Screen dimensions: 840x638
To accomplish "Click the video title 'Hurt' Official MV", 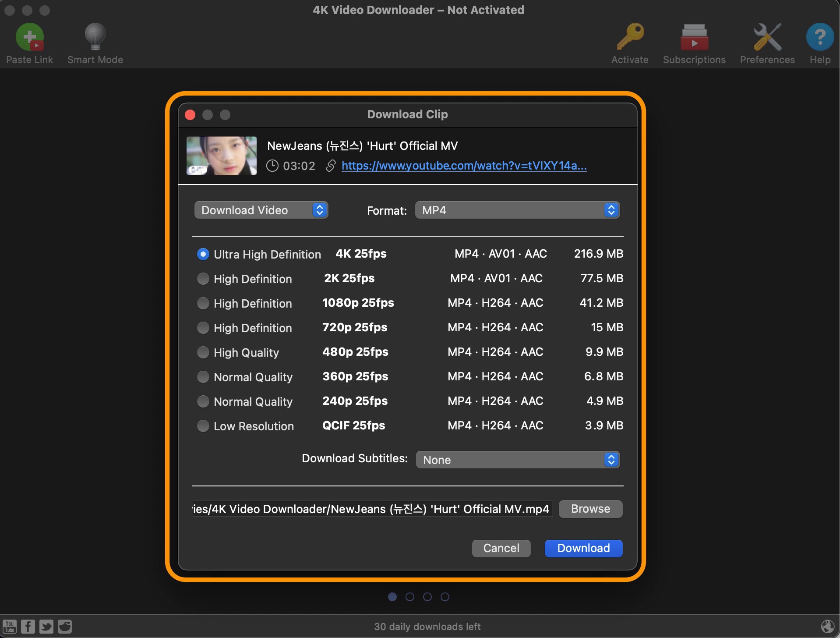I will tap(362, 146).
